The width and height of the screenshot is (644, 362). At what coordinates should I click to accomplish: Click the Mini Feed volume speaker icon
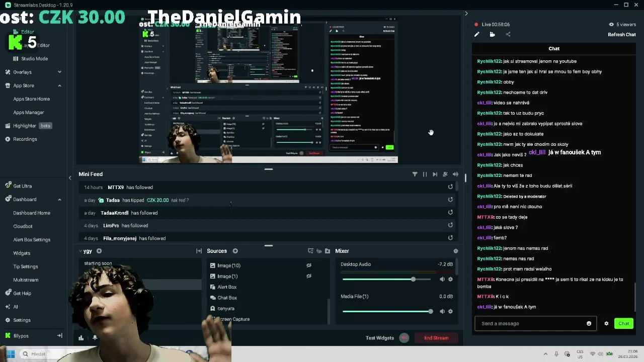[x=455, y=174]
